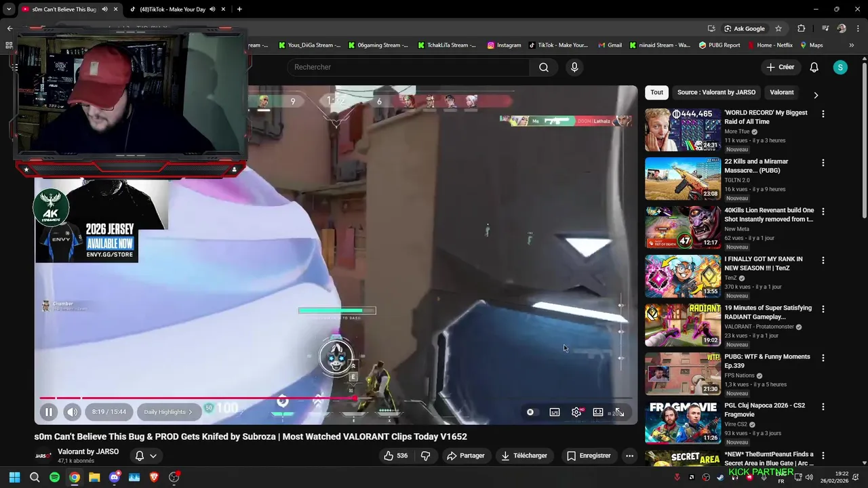Image resolution: width=868 pixels, height=488 pixels.
Task: Open Spotify from the taskbar
Action: point(54,477)
